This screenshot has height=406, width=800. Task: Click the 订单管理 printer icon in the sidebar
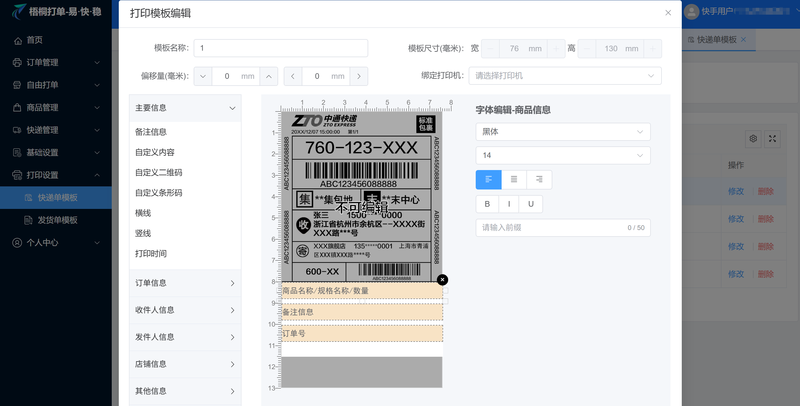coord(17,63)
